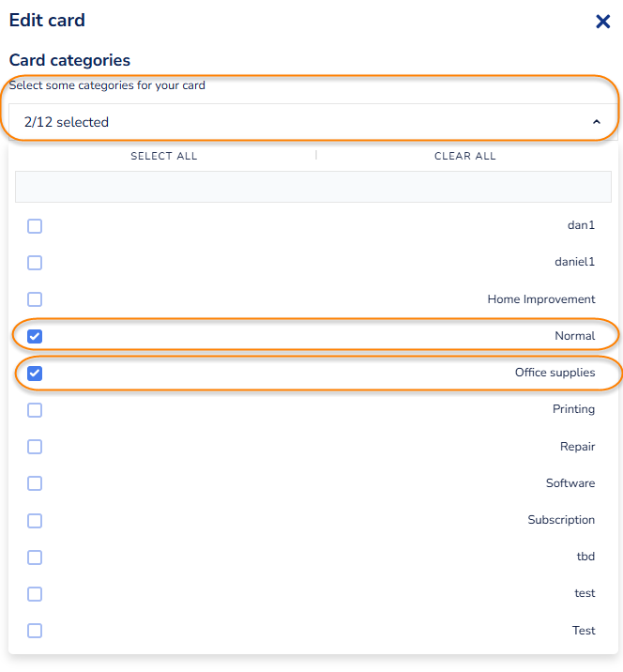
Task: Collapse the categories dropdown chevron
Action: [596, 122]
